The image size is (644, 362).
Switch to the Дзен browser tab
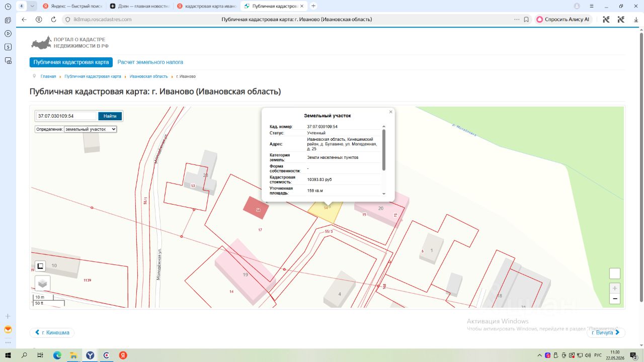tap(141, 6)
